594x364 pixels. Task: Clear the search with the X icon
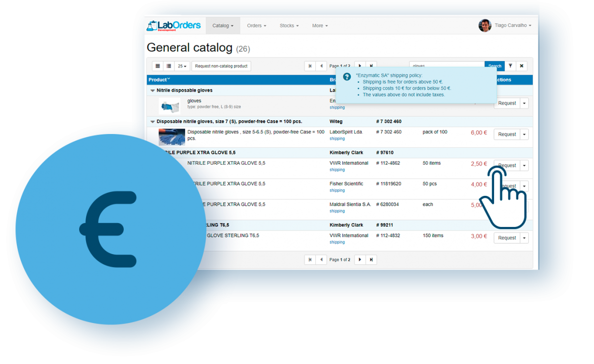[521, 66]
